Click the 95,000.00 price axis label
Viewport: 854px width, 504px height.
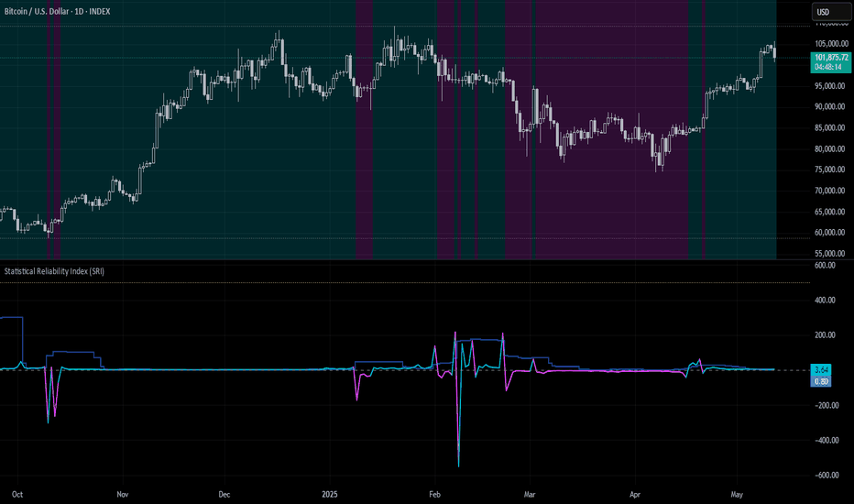[830, 85]
